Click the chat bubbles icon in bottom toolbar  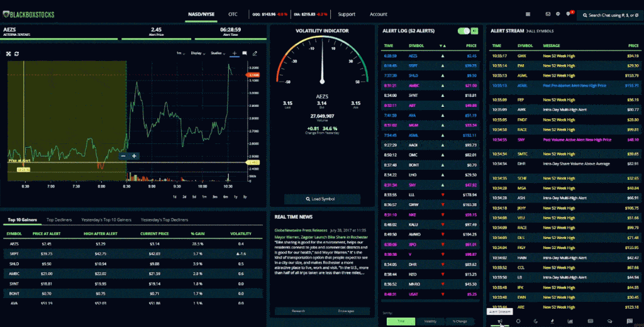(609, 321)
